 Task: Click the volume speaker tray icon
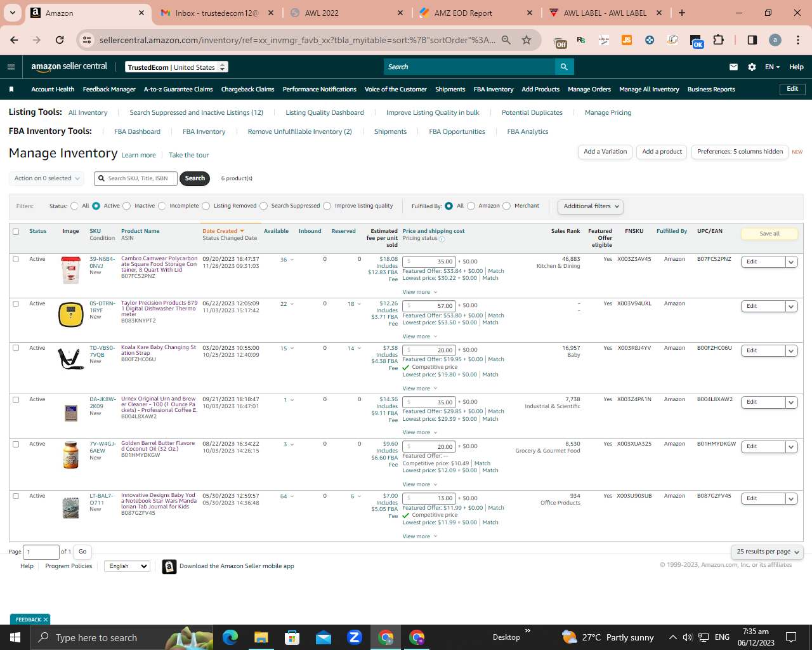[688, 637]
